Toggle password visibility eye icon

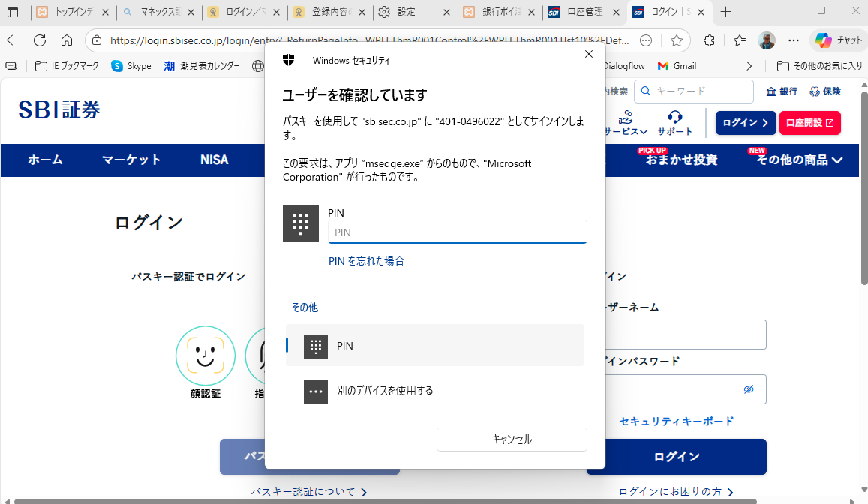pyautogui.click(x=748, y=389)
